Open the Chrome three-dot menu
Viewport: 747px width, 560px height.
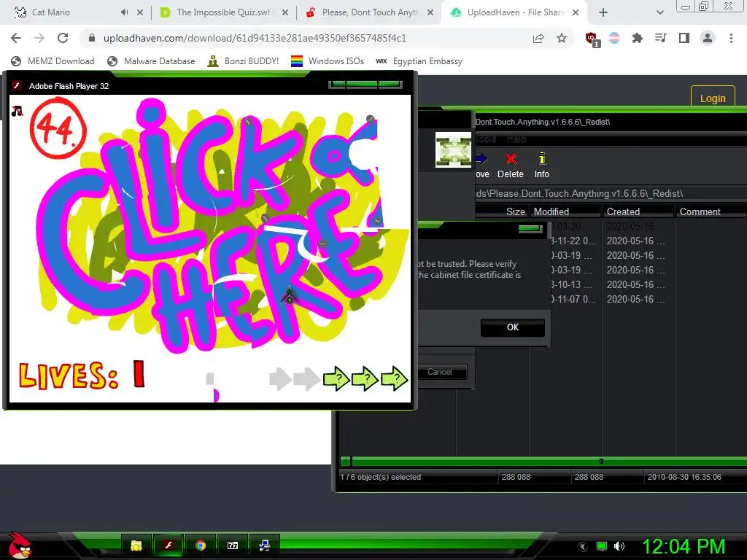click(731, 38)
